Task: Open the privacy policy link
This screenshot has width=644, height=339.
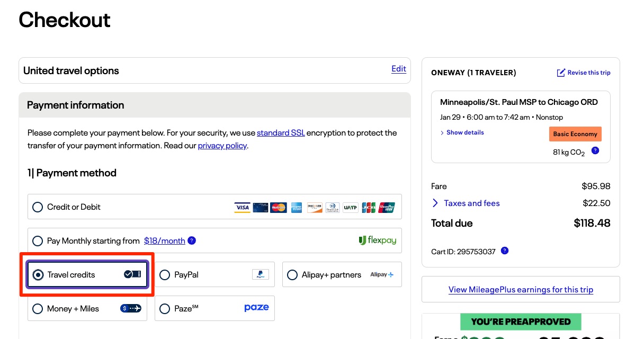Action: [x=222, y=146]
